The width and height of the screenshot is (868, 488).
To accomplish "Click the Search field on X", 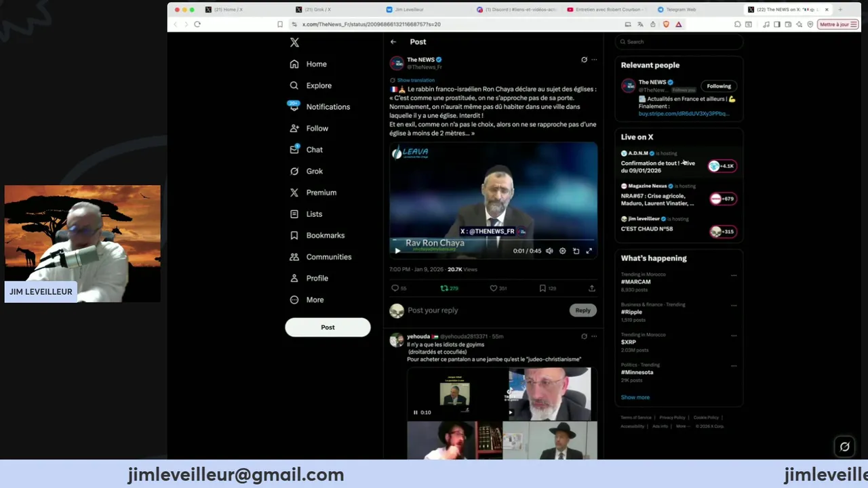I will tap(679, 41).
